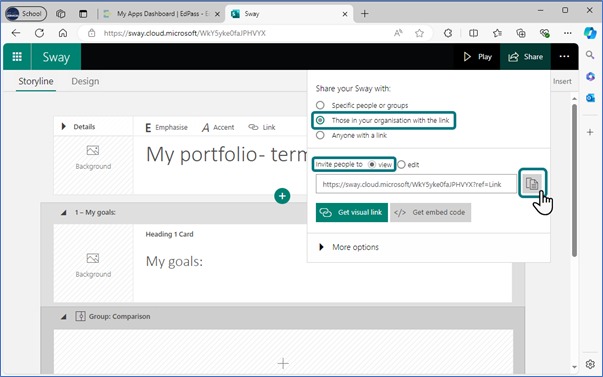Image resolution: width=603 pixels, height=377 pixels.
Task: Expand More options in share panel
Action: (x=349, y=247)
